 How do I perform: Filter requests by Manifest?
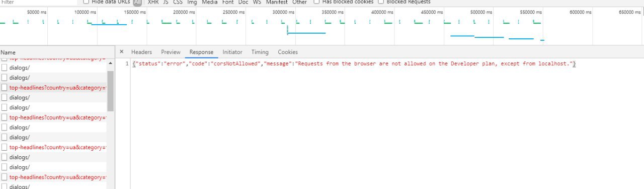click(277, 2)
